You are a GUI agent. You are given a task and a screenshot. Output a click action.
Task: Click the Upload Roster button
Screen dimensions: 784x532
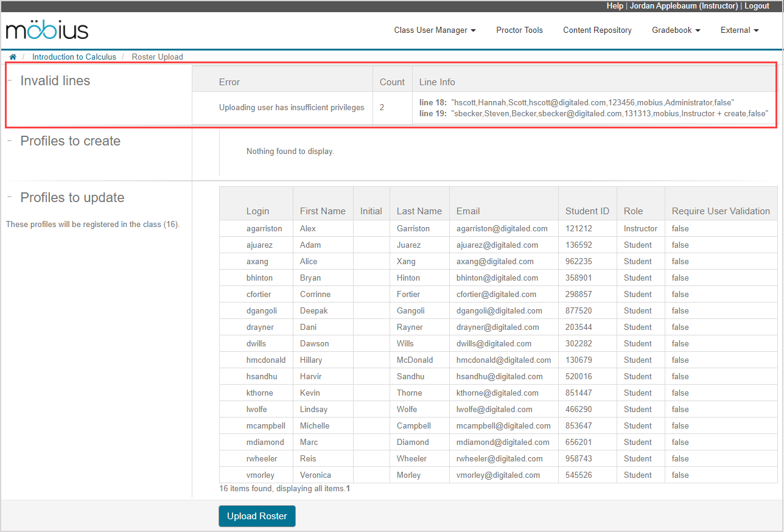tap(257, 516)
